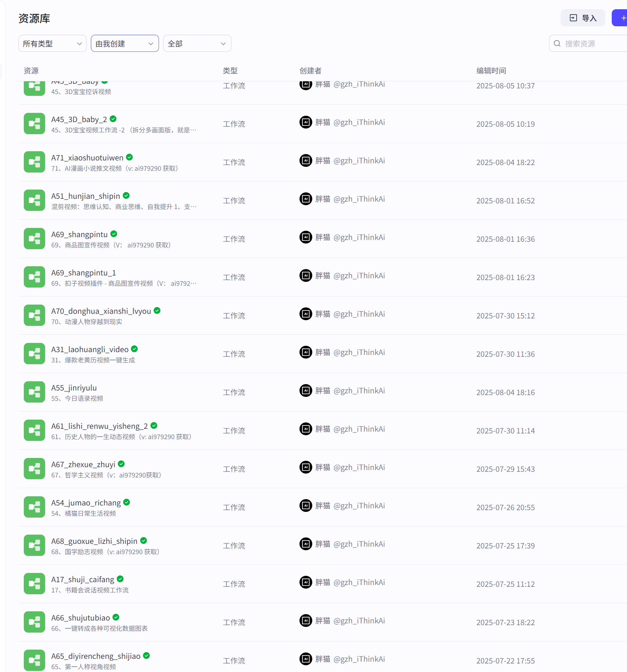Click the published checkmark next to A69_shangpintu

(x=114, y=234)
